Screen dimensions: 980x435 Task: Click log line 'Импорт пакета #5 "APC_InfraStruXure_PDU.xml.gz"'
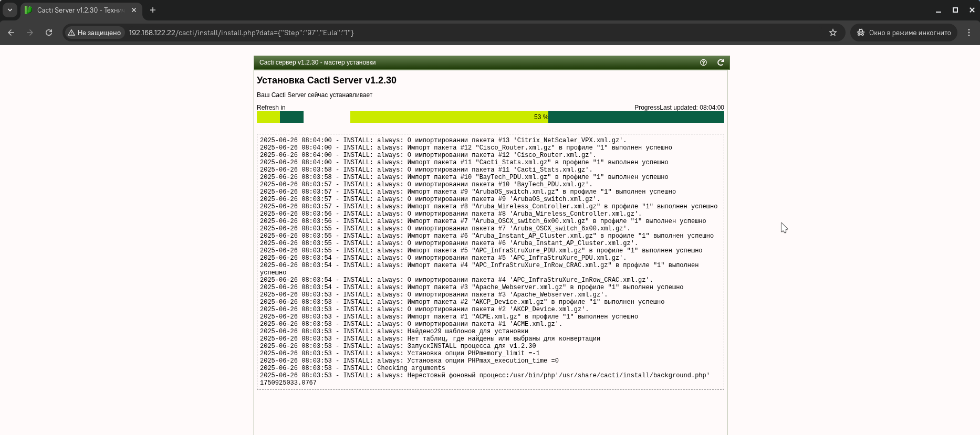point(481,250)
